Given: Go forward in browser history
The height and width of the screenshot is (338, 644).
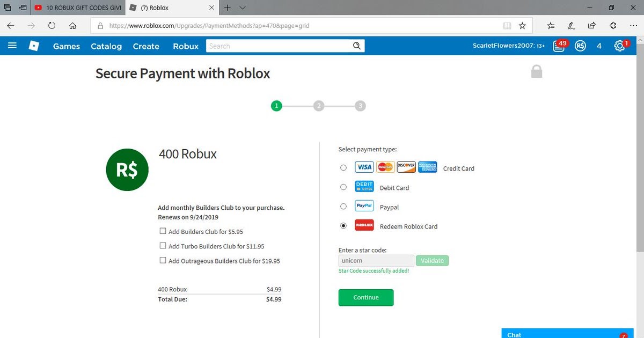Looking at the screenshot, I should point(31,25).
